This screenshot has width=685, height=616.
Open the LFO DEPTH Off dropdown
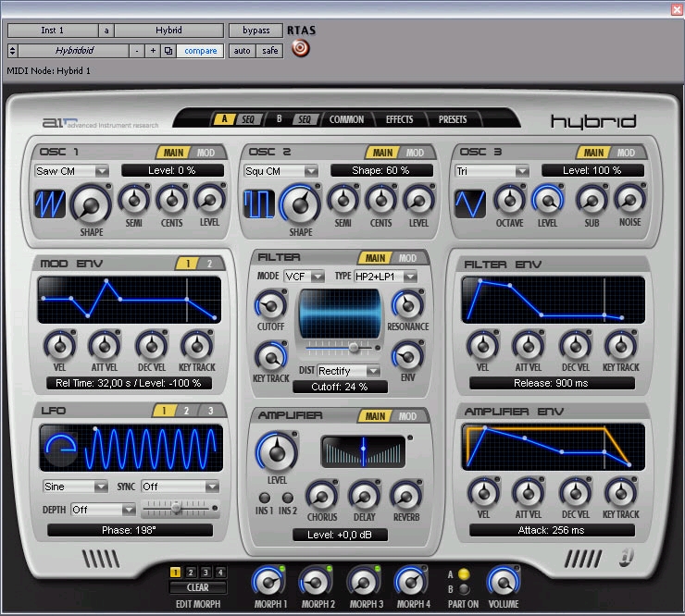coord(103,510)
